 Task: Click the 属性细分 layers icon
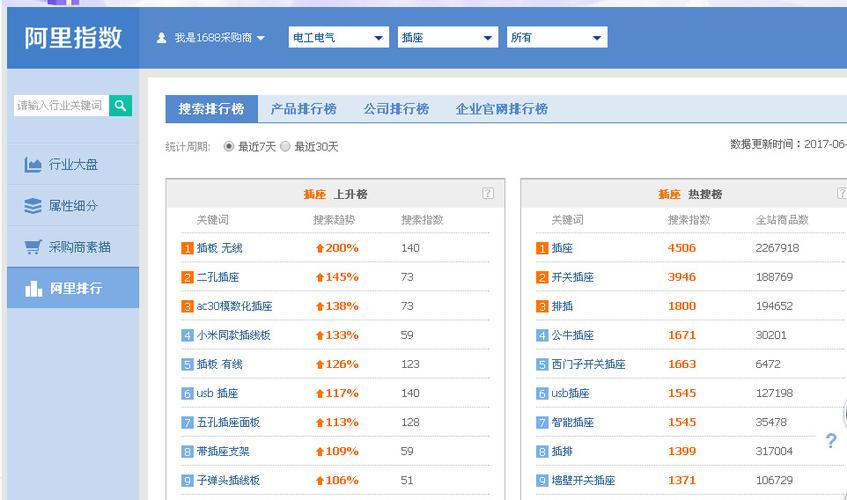tap(32, 206)
